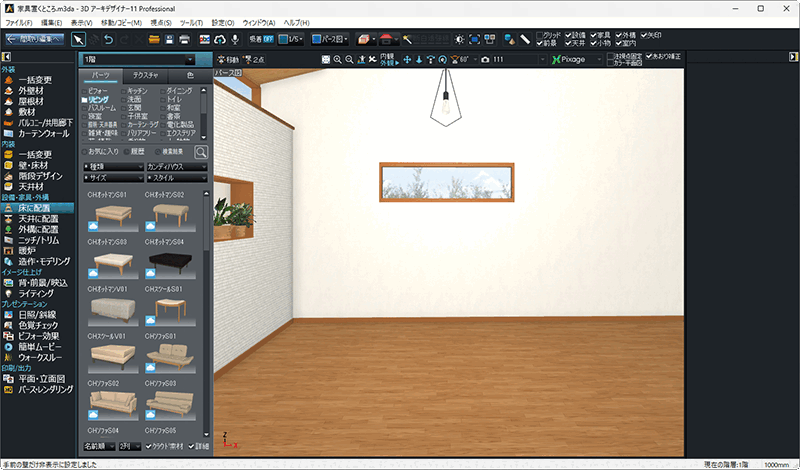
Task: Click the magnifier search button in parts panel
Action: 201,151
